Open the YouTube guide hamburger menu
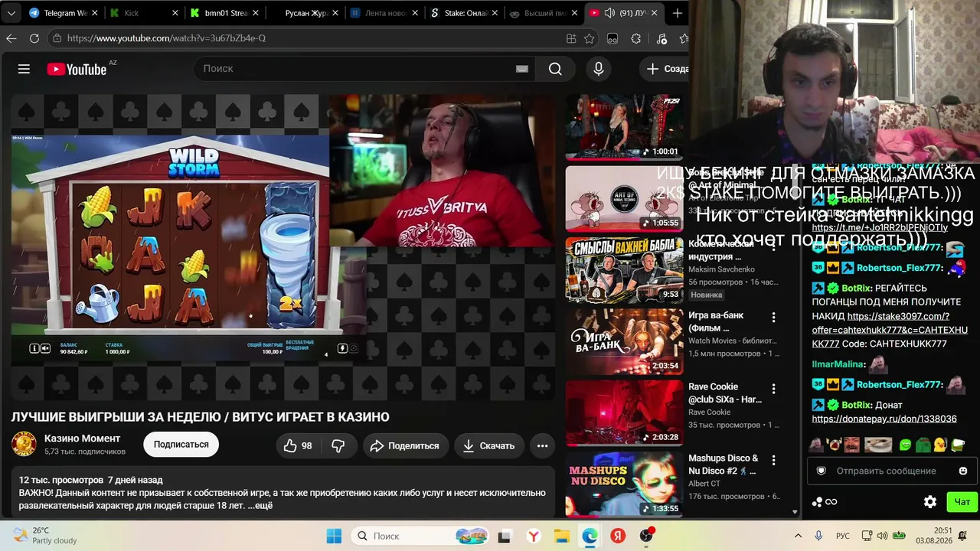Image resolution: width=980 pixels, height=551 pixels. point(24,69)
